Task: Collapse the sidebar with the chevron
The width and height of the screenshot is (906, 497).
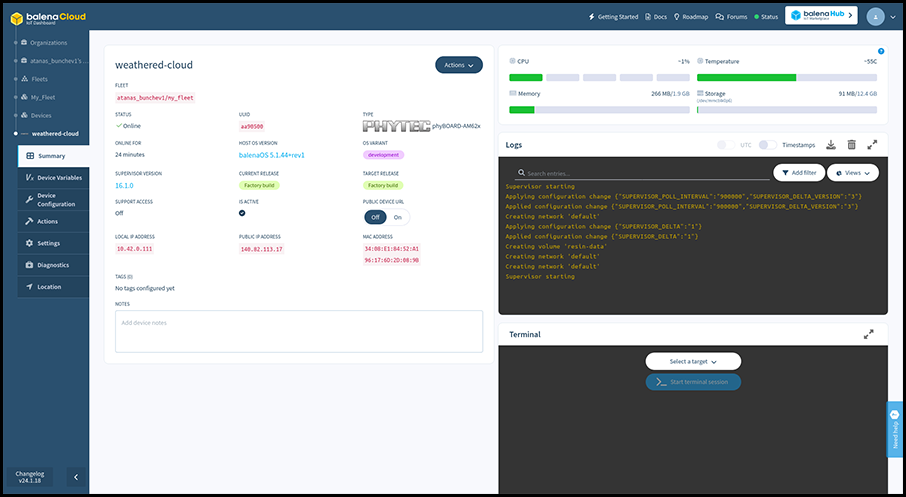Action: [x=76, y=477]
